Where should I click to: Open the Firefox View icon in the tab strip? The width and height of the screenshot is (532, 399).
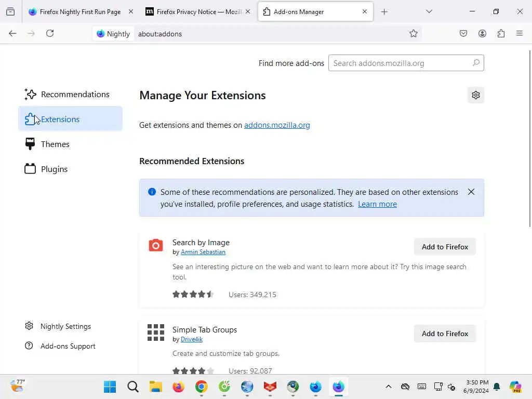[x=10, y=11]
